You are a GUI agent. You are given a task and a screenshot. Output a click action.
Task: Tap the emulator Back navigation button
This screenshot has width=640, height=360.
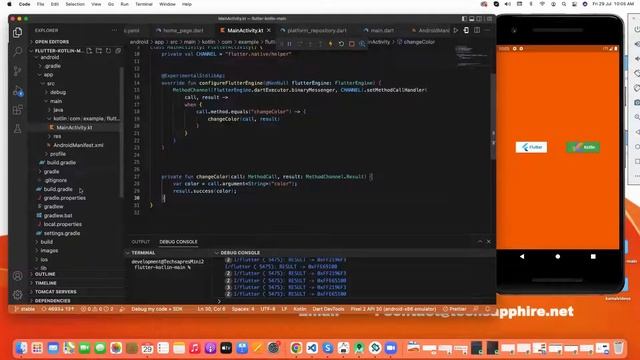[522, 256]
